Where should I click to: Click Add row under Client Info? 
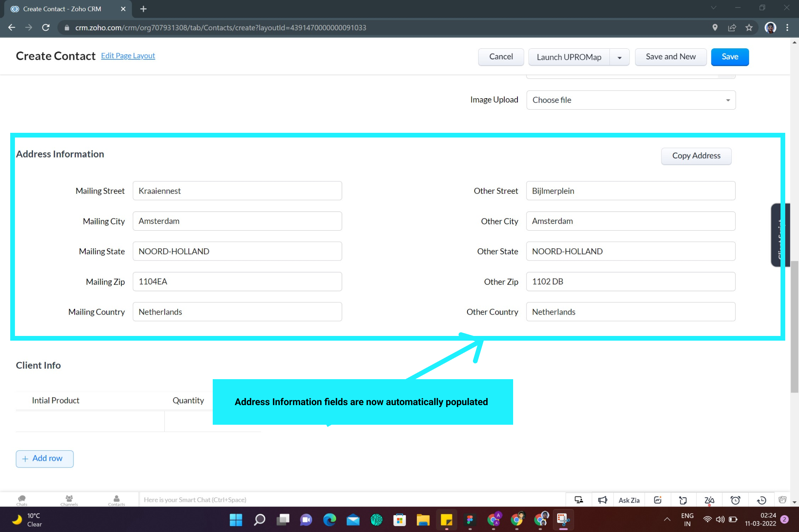click(44, 458)
